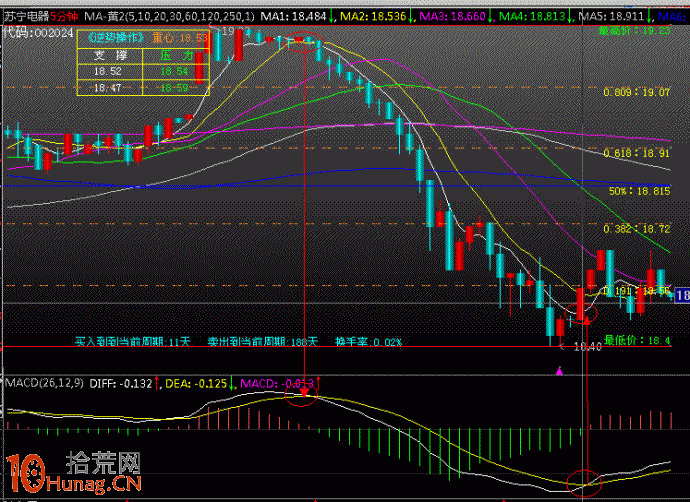Select the magenta MA3: 18.660 value

coord(452,17)
